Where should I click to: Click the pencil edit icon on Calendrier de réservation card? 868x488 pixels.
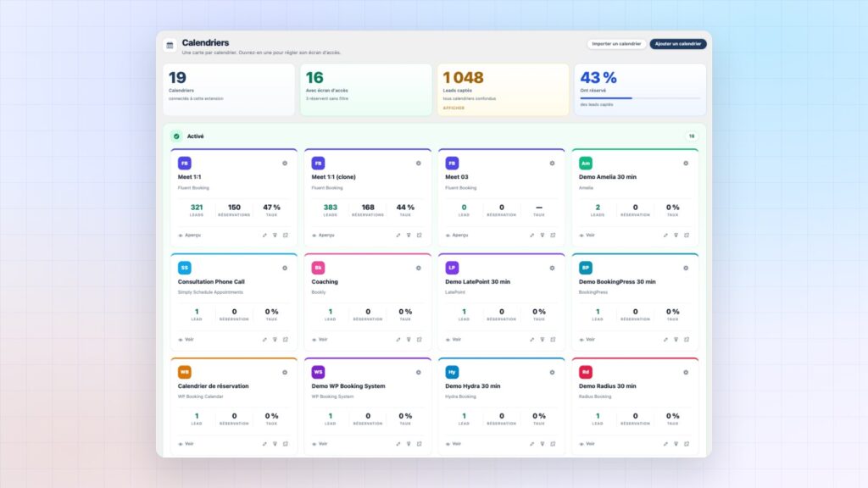pos(264,444)
